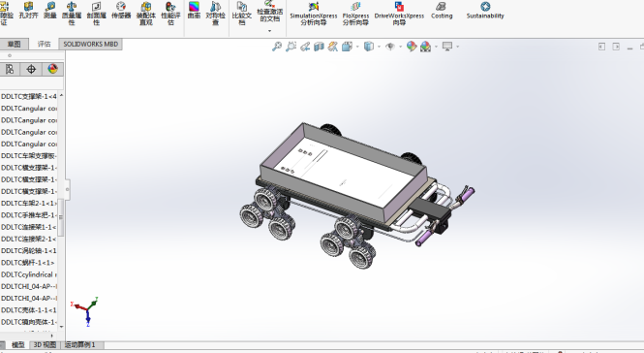Open the Sustainability tool
Screen dimensions: 644x353
click(485, 11)
